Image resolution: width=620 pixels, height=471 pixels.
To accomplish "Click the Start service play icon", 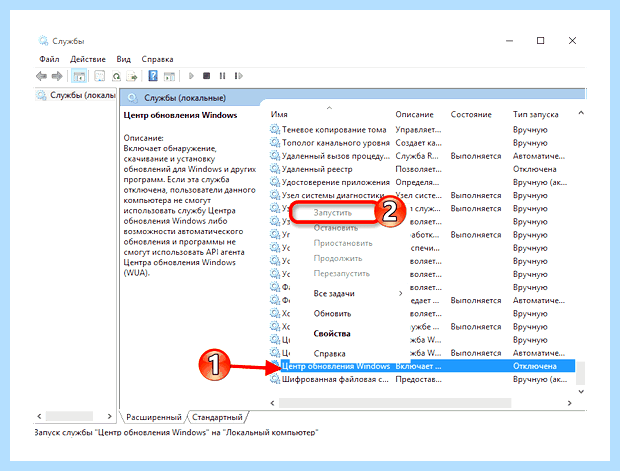I will click(191, 76).
